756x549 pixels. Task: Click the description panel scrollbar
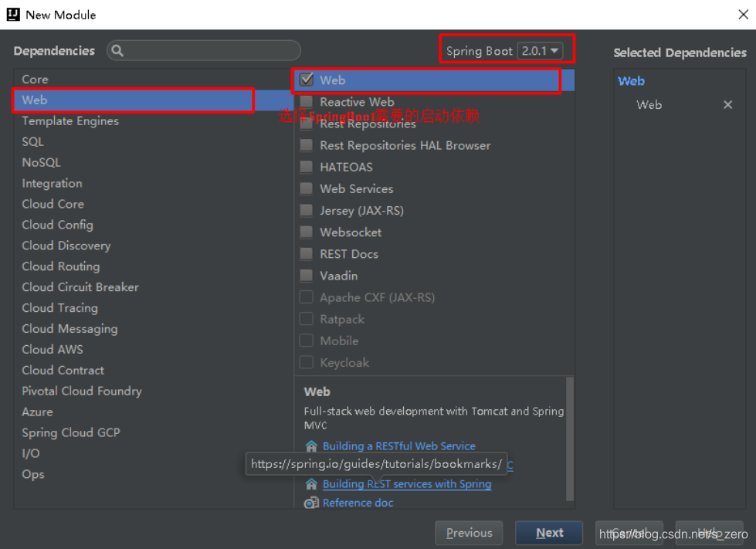pos(569,439)
